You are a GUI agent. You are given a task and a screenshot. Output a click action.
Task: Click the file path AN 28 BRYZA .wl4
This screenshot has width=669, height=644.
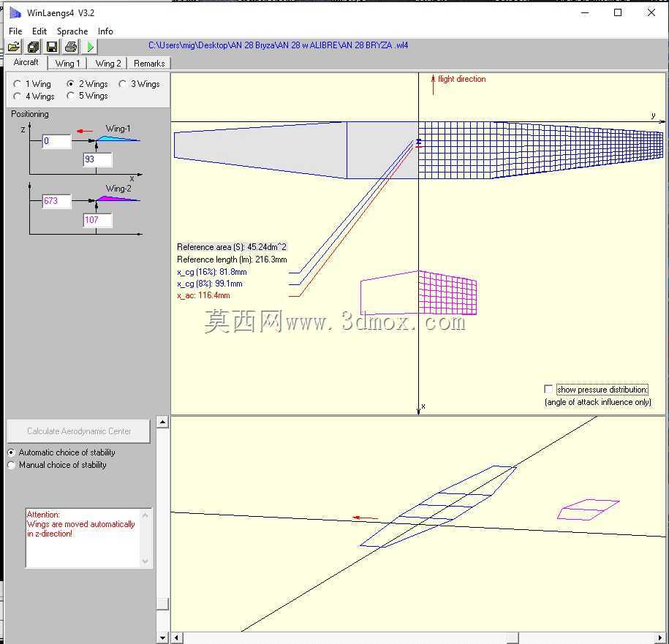point(278,45)
